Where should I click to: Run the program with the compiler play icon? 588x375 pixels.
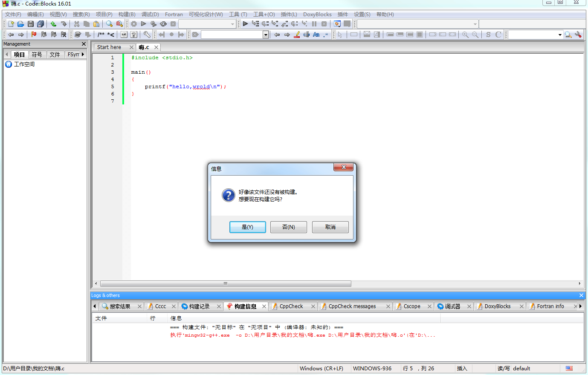point(144,24)
